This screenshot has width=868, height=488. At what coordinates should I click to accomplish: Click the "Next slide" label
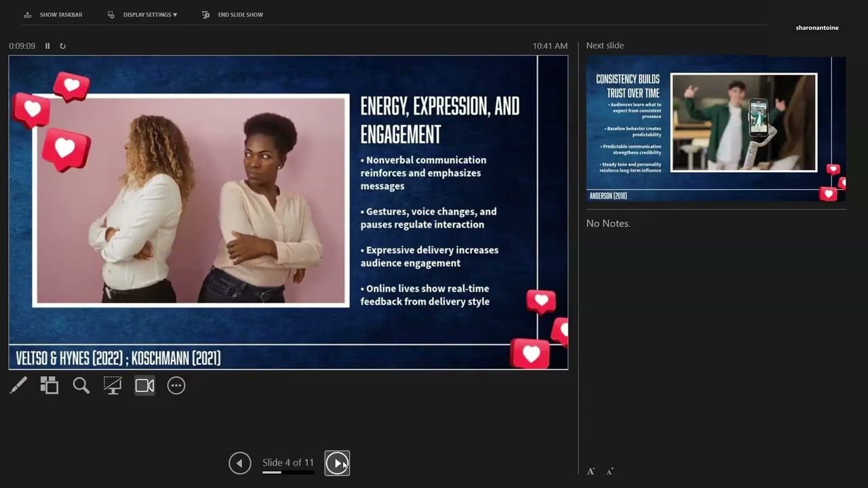click(605, 45)
